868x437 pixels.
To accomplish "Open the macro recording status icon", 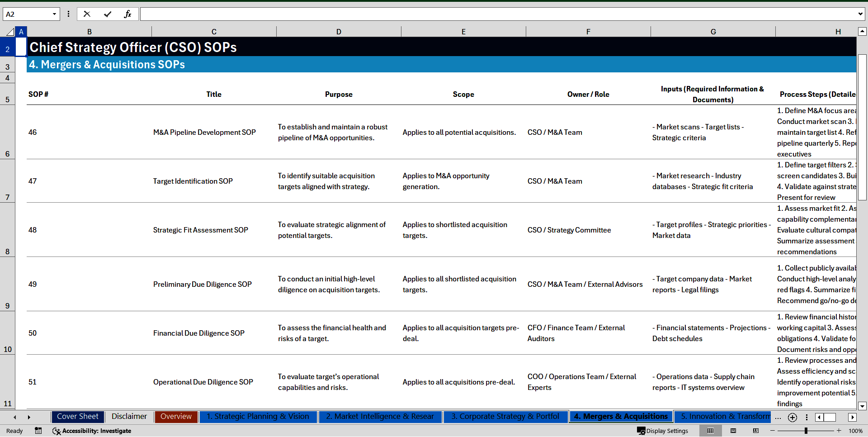I will point(38,431).
